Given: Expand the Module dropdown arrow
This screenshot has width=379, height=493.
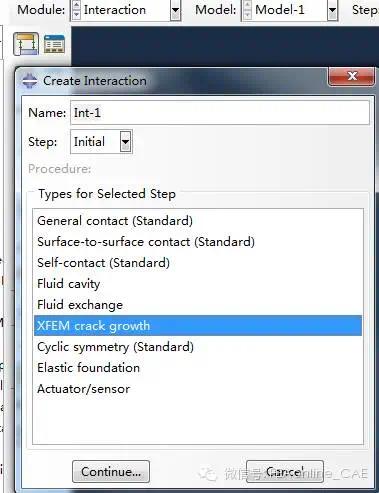Looking at the screenshot, I should coord(175,10).
